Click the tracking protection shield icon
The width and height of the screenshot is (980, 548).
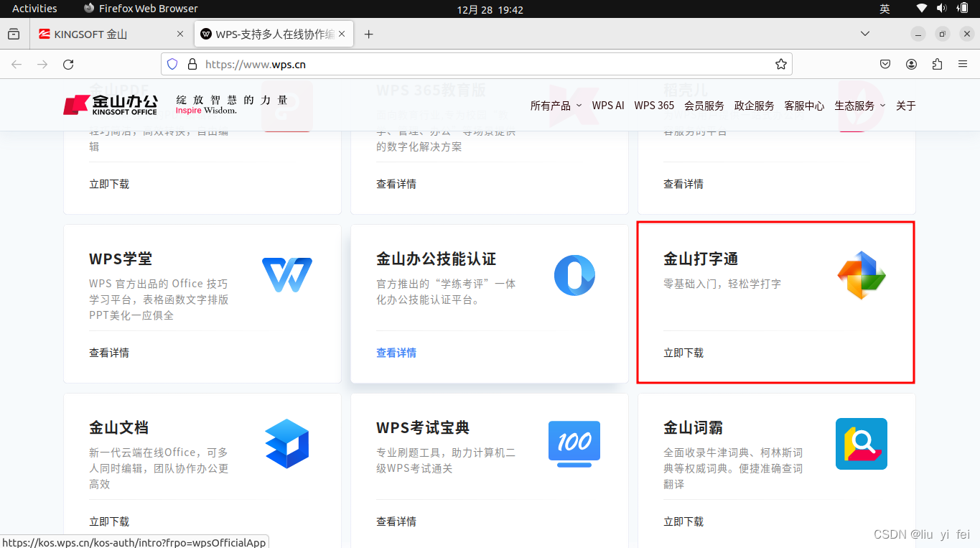172,64
